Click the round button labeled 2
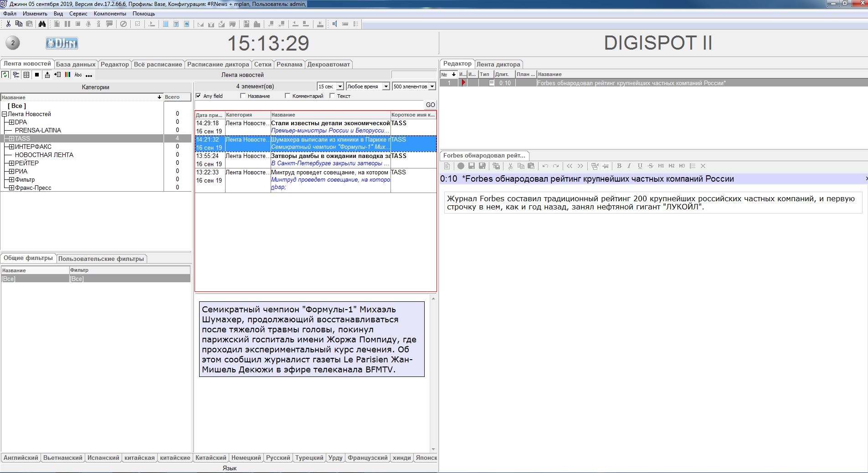Screen dimensions: 868x473 tap(13, 43)
